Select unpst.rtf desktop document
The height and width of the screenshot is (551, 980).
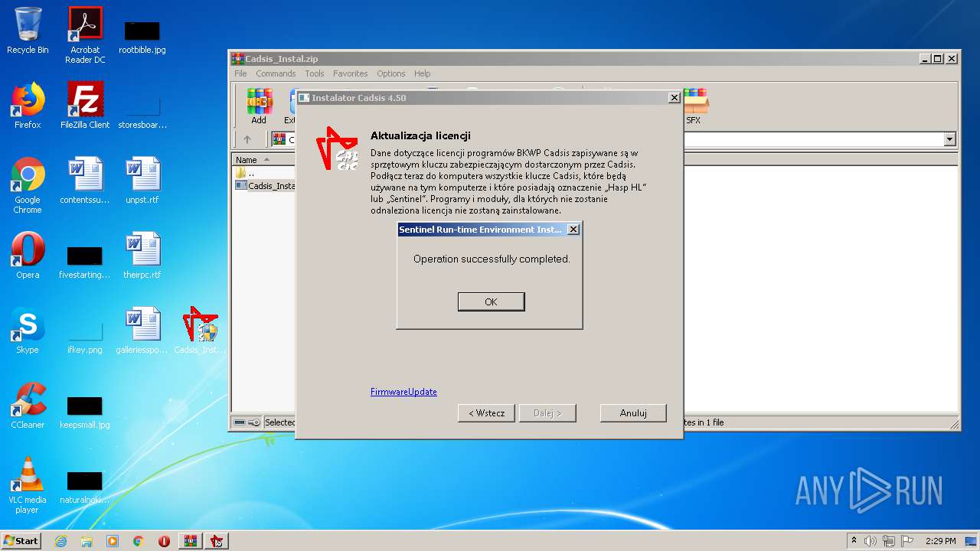point(142,181)
